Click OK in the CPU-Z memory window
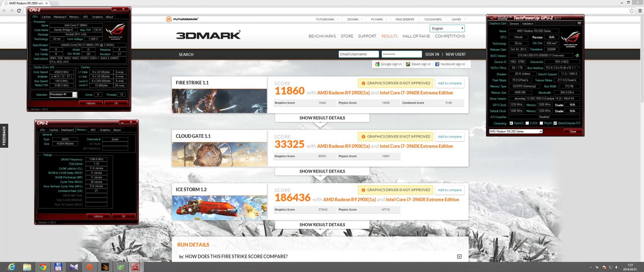The width and height of the screenshot is (644, 272). click(x=124, y=216)
